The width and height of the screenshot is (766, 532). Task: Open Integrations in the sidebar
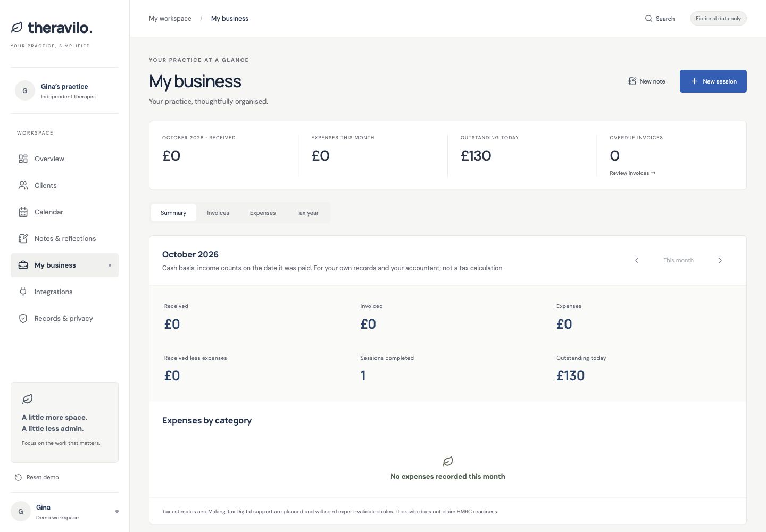pyautogui.click(x=64, y=292)
